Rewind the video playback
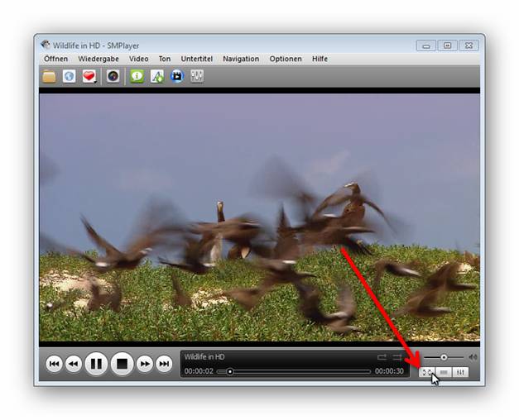The width and height of the screenshot is (519, 420). click(74, 364)
